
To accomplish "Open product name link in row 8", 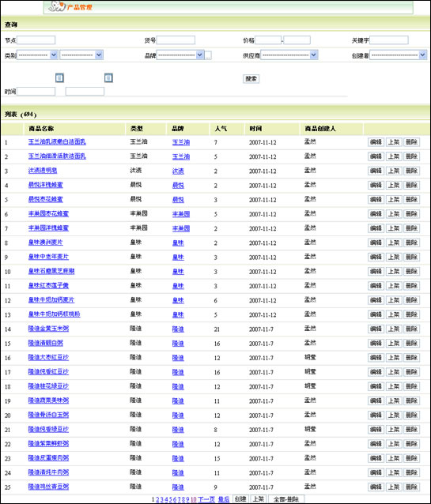I will pos(45,243).
